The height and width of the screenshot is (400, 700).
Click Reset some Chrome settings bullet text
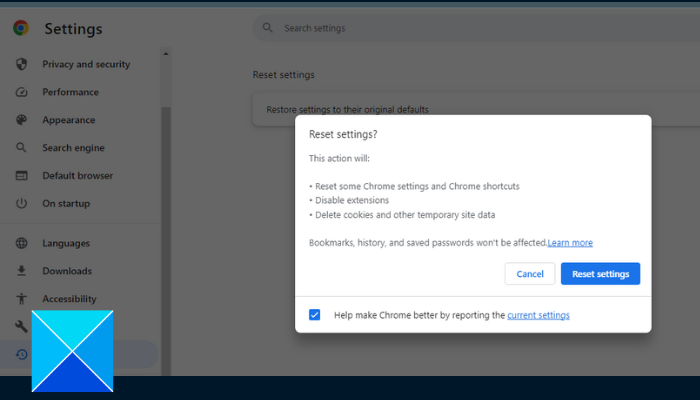417,186
